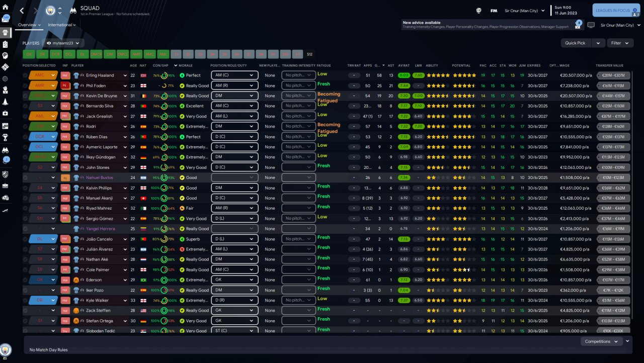Image resolution: width=644 pixels, height=363 pixels.
Task: Sort players by the MORALE column header
Action: [186, 65]
